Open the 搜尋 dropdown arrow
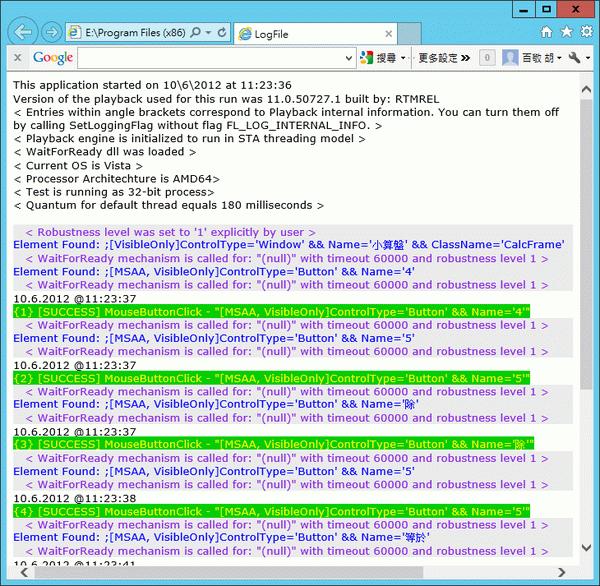 click(x=403, y=58)
